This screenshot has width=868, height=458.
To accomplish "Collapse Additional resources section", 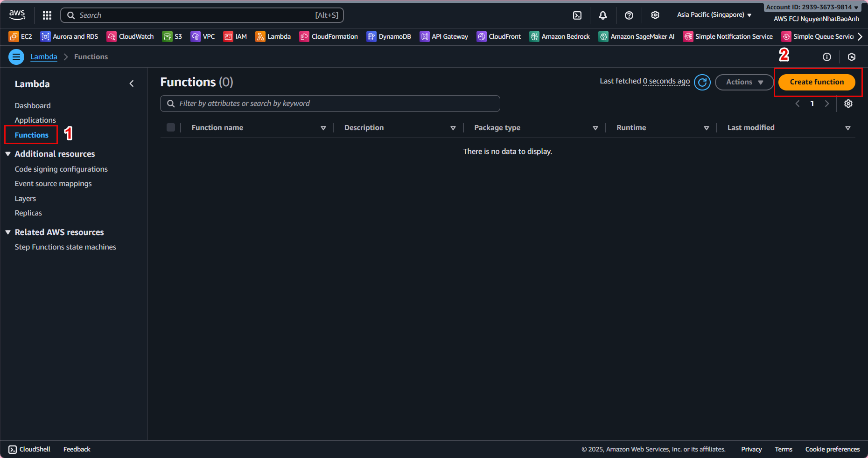I will click(8, 154).
